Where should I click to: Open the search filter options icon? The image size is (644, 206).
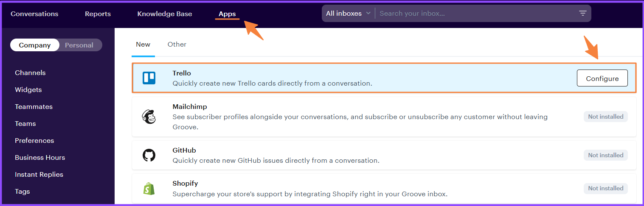[x=583, y=14]
